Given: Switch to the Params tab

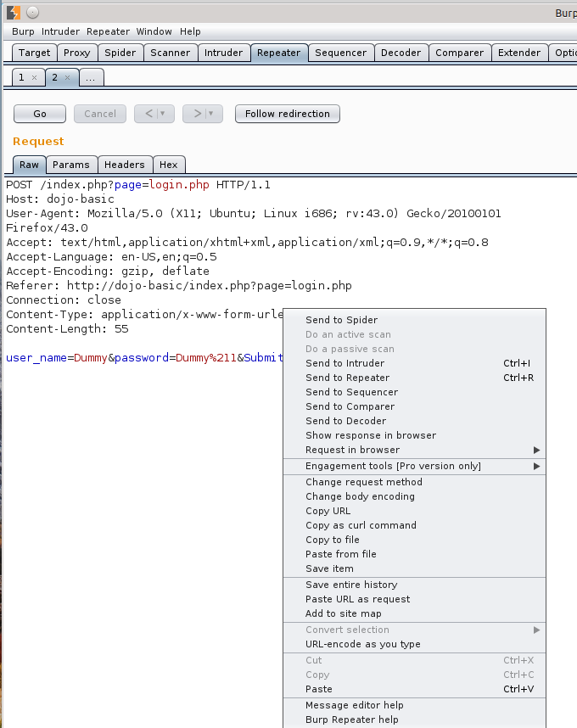Looking at the screenshot, I should [x=70, y=165].
